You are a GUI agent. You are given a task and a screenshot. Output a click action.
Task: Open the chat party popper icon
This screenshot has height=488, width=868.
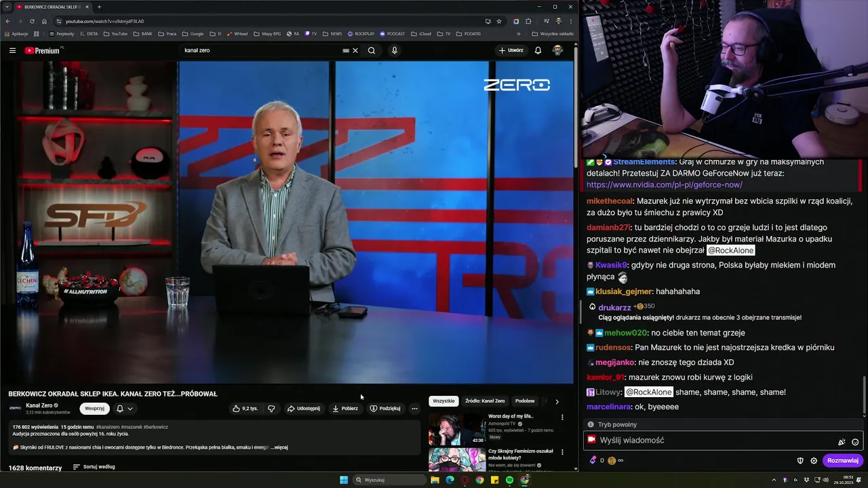(842, 442)
